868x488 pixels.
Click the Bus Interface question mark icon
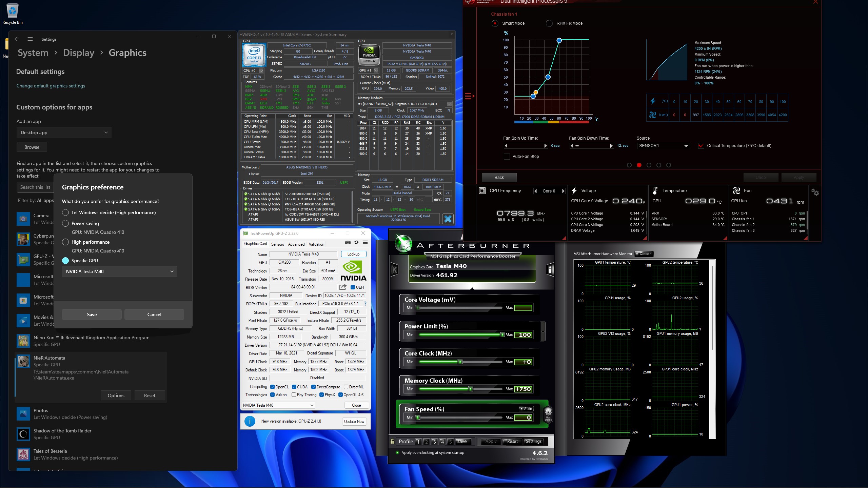[x=365, y=304]
